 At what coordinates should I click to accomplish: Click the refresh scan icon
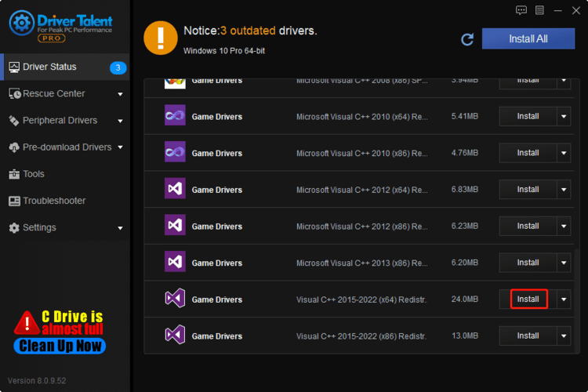point(467,39)
